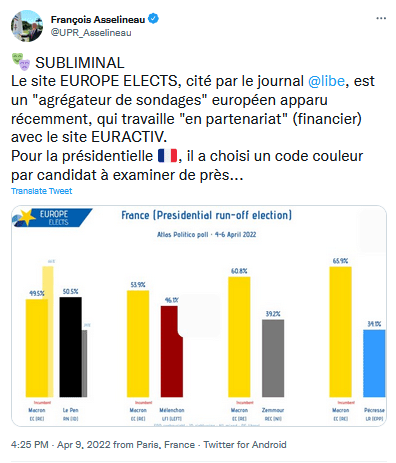Click the dark red Mélenchon bar

[x=172, y=351]
